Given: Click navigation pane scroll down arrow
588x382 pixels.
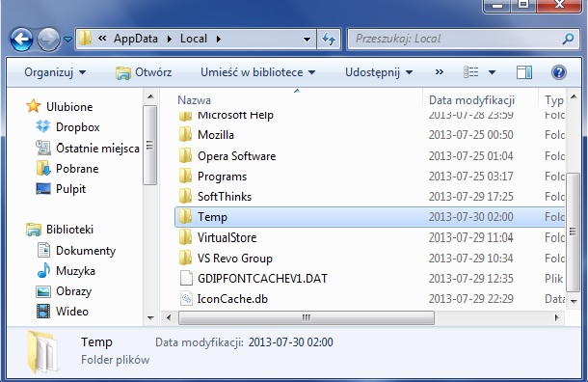Looking at the screenshot, I should 150,317.
